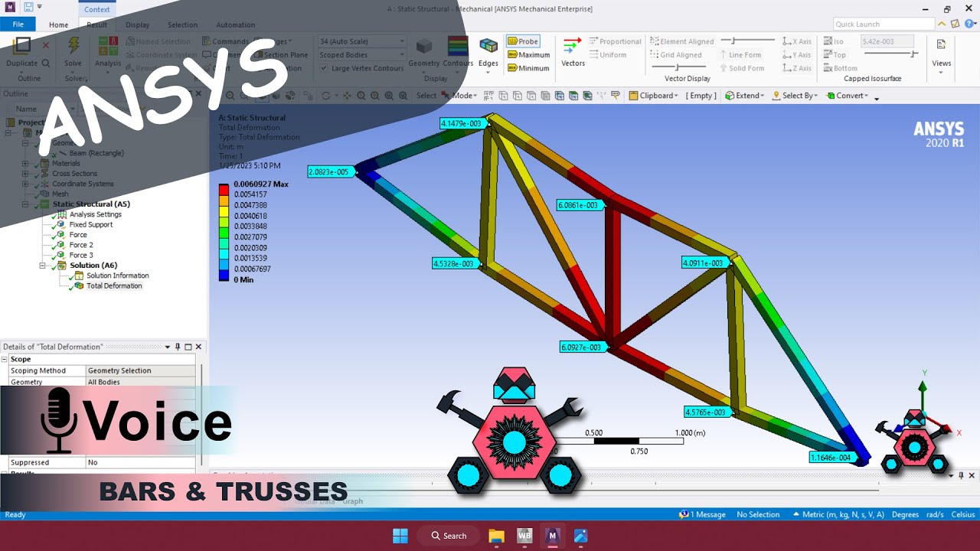This screenshot has height=551, width=980.
Task: Select the Solid Form vector option
Action: coord(742,68)
